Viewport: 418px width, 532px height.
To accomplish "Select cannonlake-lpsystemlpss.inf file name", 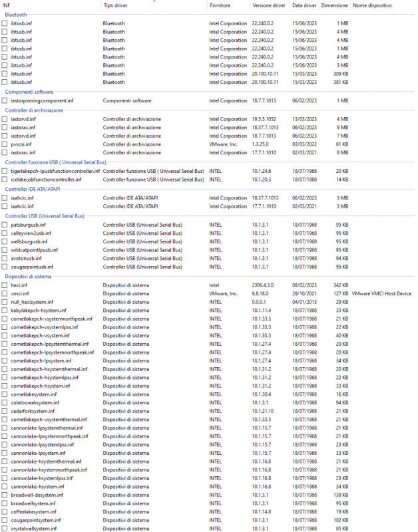I will [x=42, y=445].
